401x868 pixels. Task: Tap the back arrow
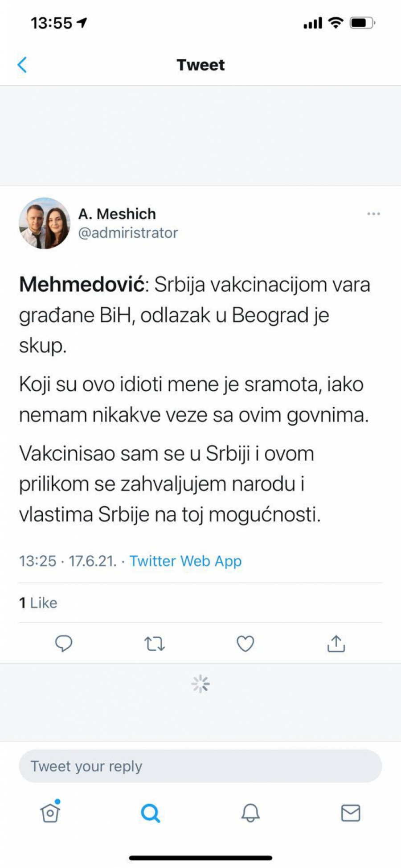22,65
